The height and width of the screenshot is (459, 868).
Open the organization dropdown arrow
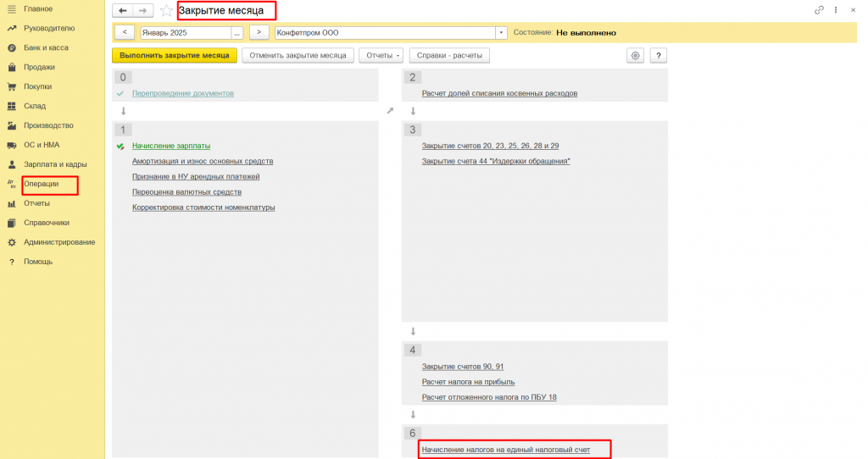pos(501,33)
